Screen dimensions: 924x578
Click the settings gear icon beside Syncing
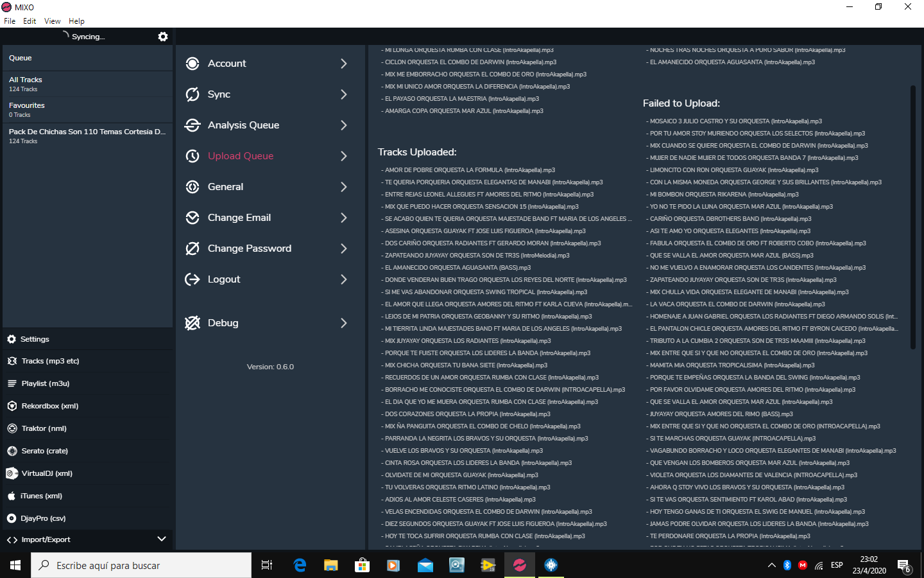[x=163, y=37]
